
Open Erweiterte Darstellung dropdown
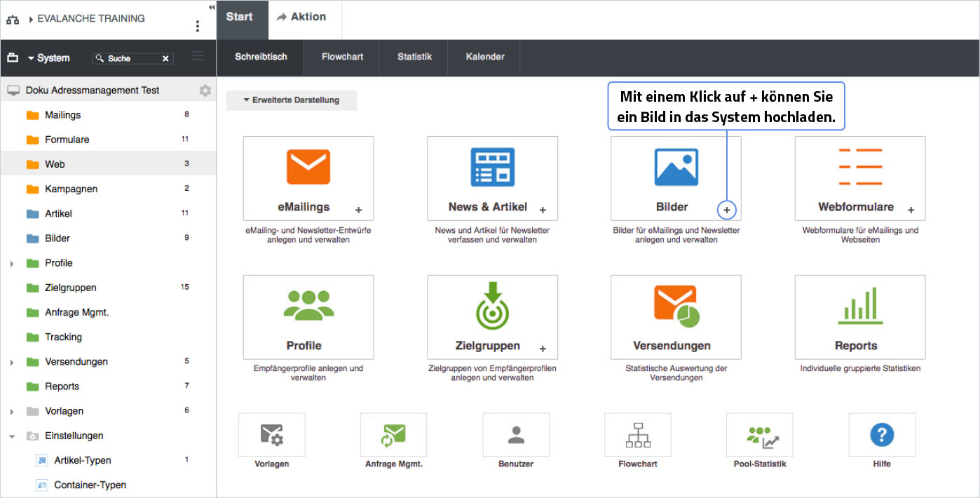291,100
